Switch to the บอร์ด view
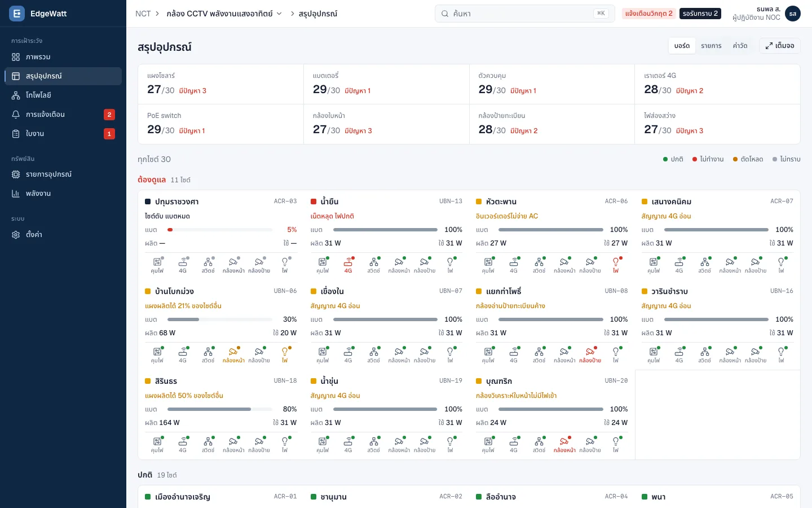 [682, 46]
